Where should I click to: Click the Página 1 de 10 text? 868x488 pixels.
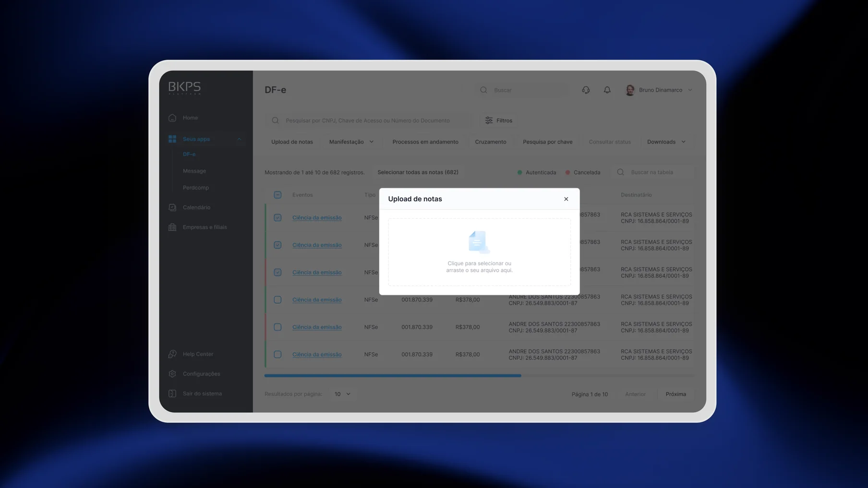coord(590,394)
